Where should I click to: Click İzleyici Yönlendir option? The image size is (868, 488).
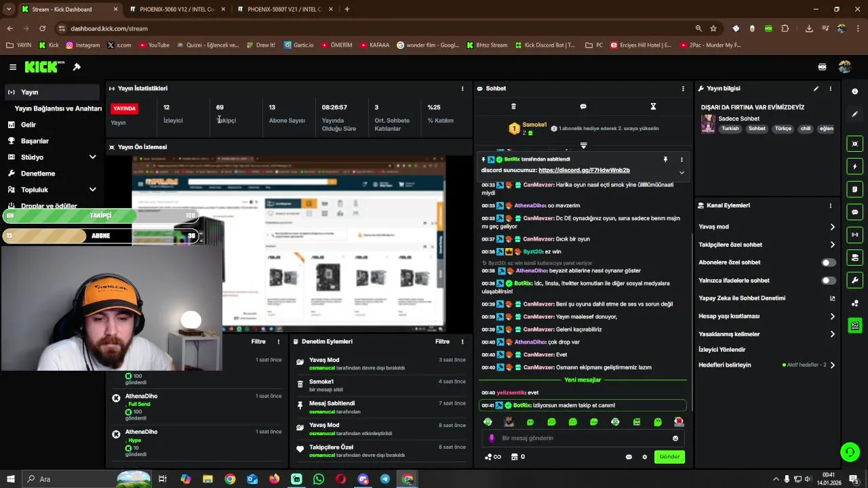click(x=722, y=350)
